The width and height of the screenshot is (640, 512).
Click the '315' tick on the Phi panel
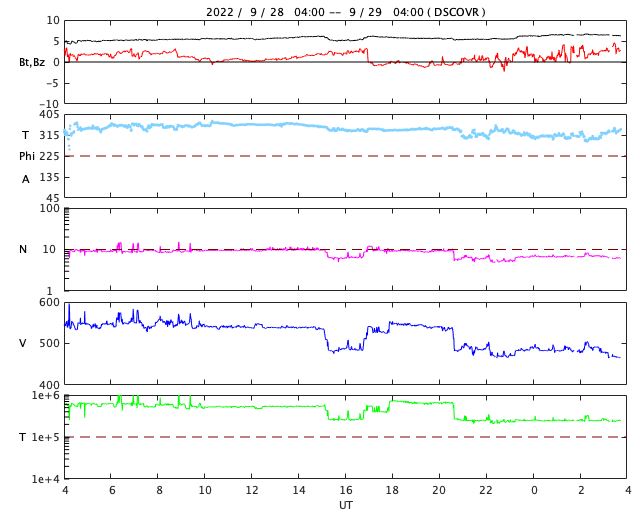coord(49,135)
